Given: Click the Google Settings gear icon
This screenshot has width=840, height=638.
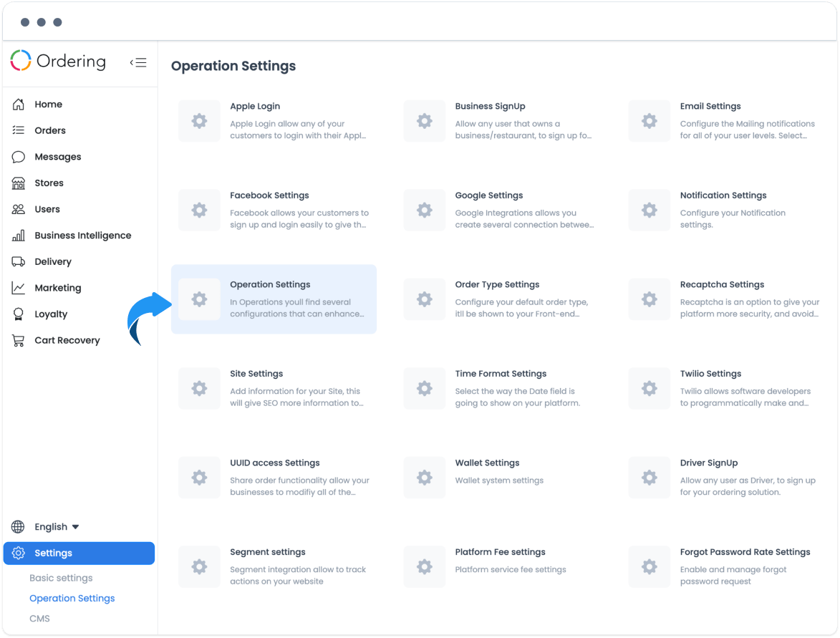Looking at the screenshot, I should [x=424, y=210].
